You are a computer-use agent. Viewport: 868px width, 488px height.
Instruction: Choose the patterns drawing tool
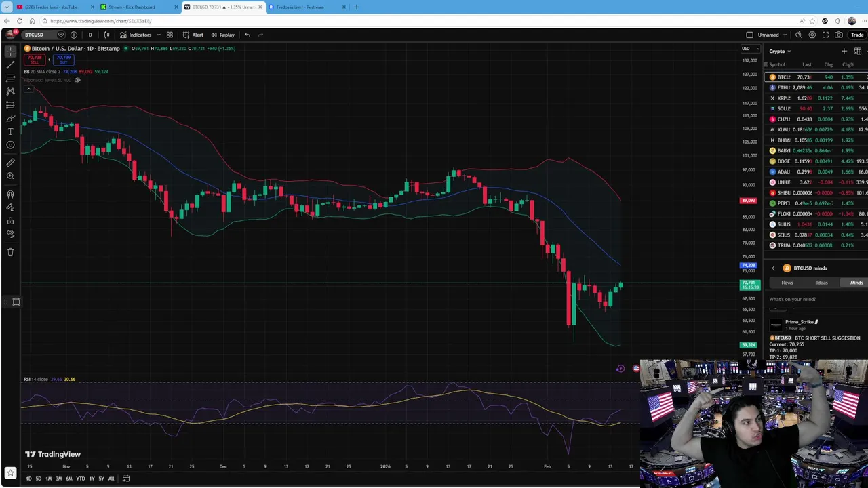pos(10,91)
